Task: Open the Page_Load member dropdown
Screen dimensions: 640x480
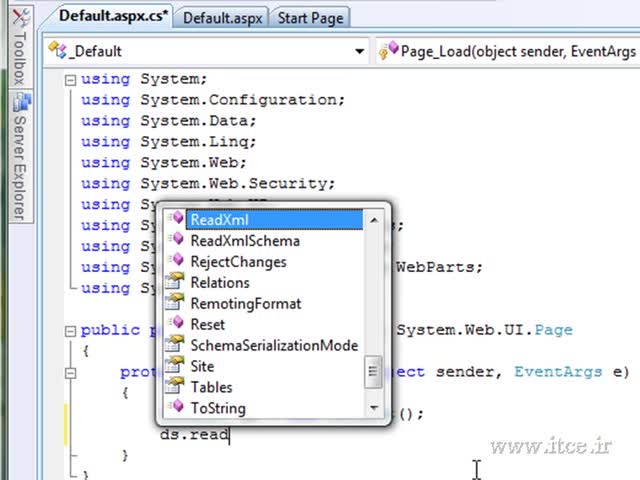Action: [x=507, y=51]
